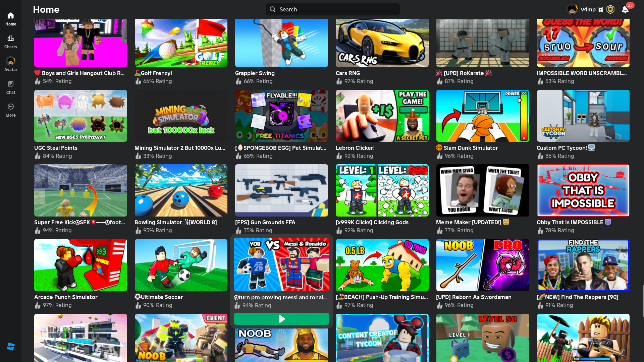Open the Slam Dunk Simulator thumbnail
644x362 pixels.
482,116
